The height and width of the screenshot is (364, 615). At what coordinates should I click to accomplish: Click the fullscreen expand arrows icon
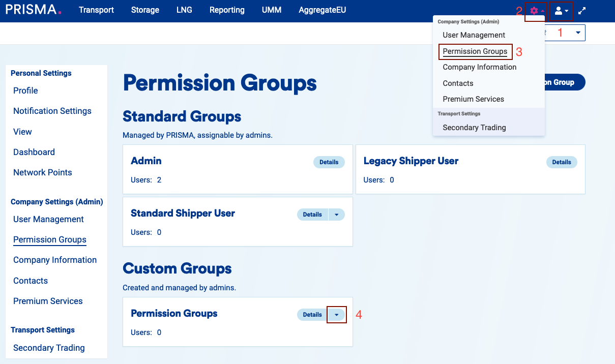click(582, 11)
